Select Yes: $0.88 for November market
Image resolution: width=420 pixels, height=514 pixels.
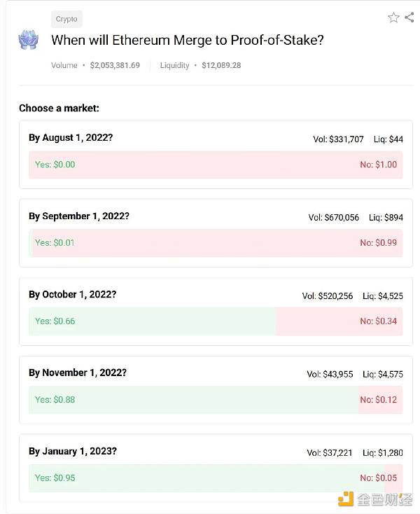[55, 400]
